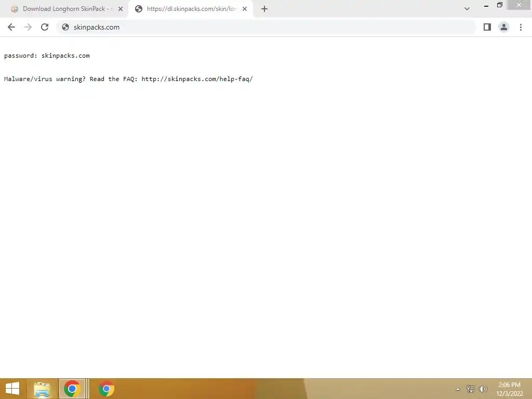Restore down the Chrome window

tap(499, 5)
